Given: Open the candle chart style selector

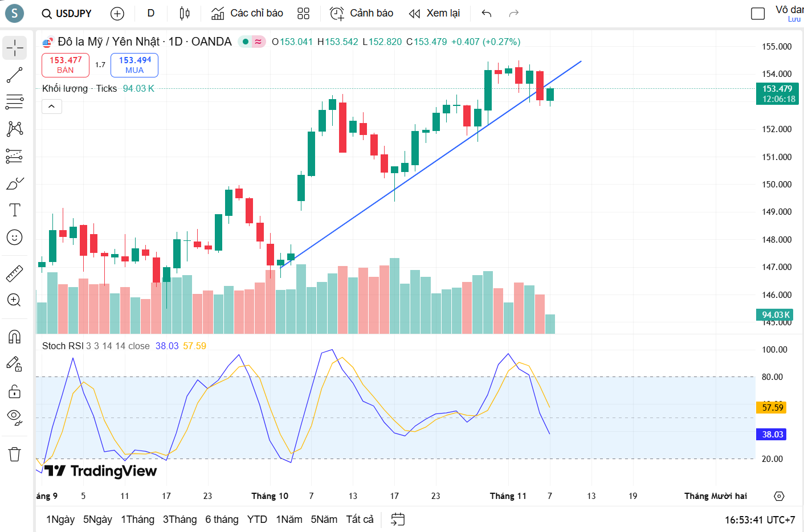Looking at the screenshot, I should click(x=183, y=13).
